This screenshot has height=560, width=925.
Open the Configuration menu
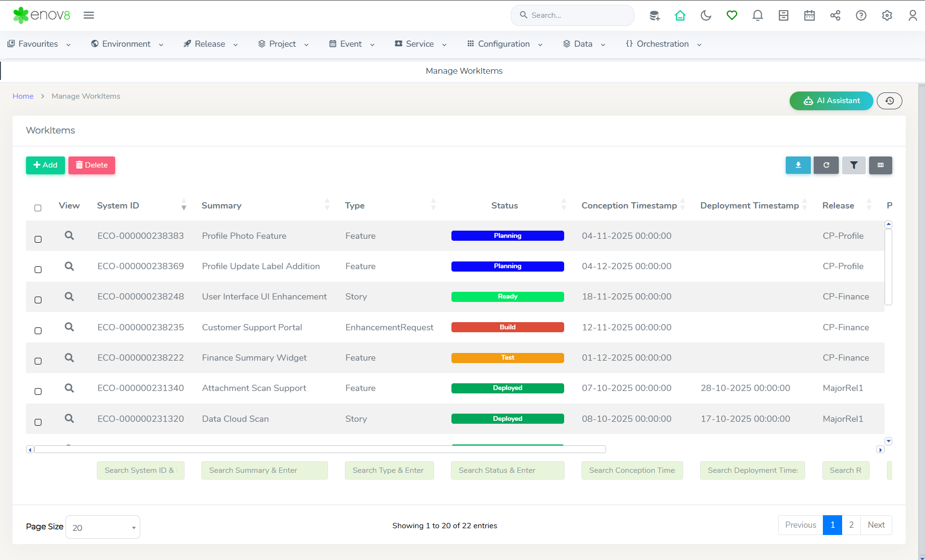[505, 44]
